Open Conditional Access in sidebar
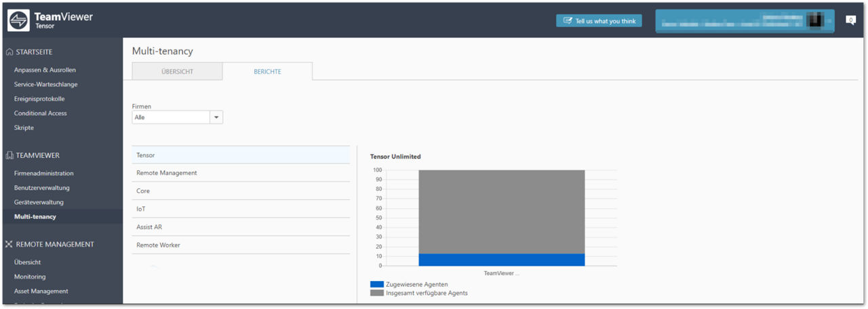The image size is (868, 309). tap(41, 113)
